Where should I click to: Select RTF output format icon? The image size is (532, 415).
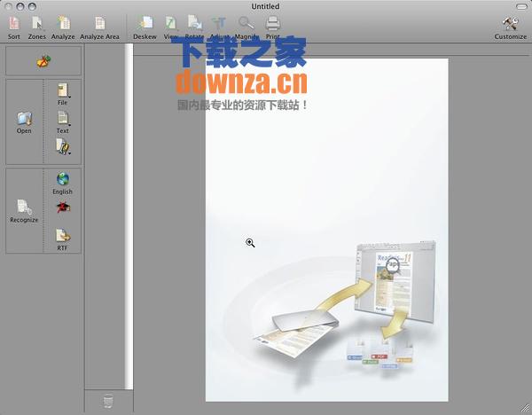pos(62,236)
